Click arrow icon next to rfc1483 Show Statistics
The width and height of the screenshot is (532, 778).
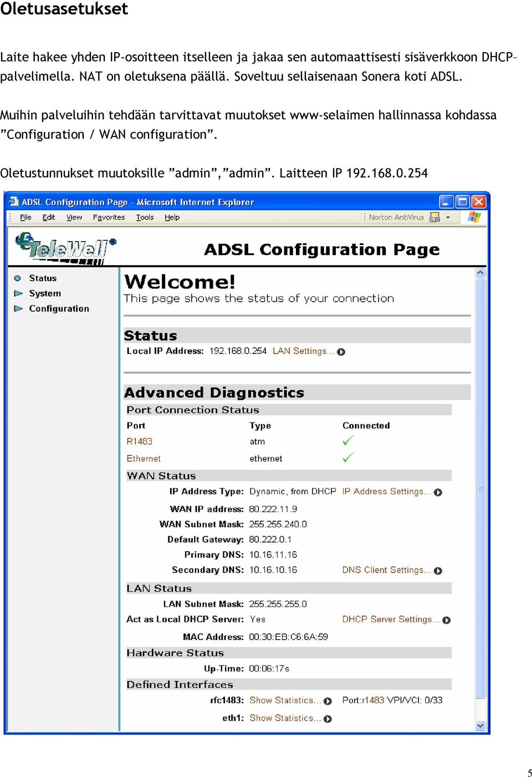click(328, 701)
